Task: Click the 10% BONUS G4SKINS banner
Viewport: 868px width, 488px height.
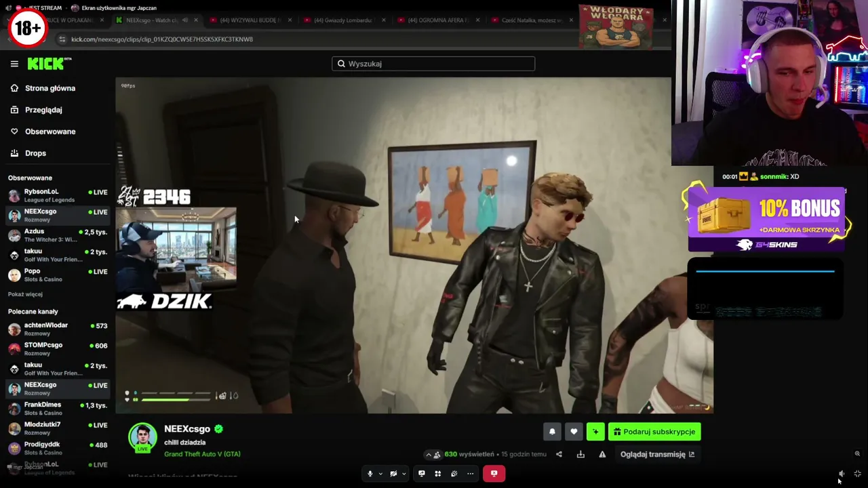Action: pyautogui.click(x=766, y=220)
